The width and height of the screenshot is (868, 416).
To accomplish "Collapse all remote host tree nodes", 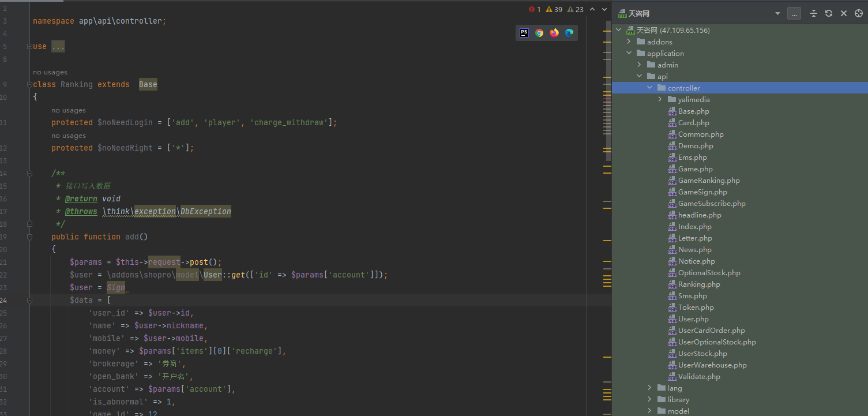I will (814, 13).
